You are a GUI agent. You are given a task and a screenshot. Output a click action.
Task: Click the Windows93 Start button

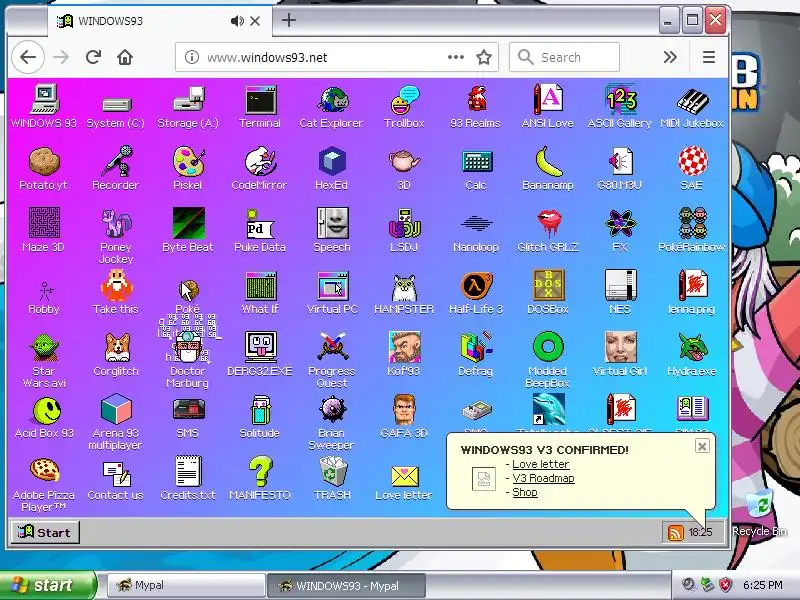(x=45, y=532)
